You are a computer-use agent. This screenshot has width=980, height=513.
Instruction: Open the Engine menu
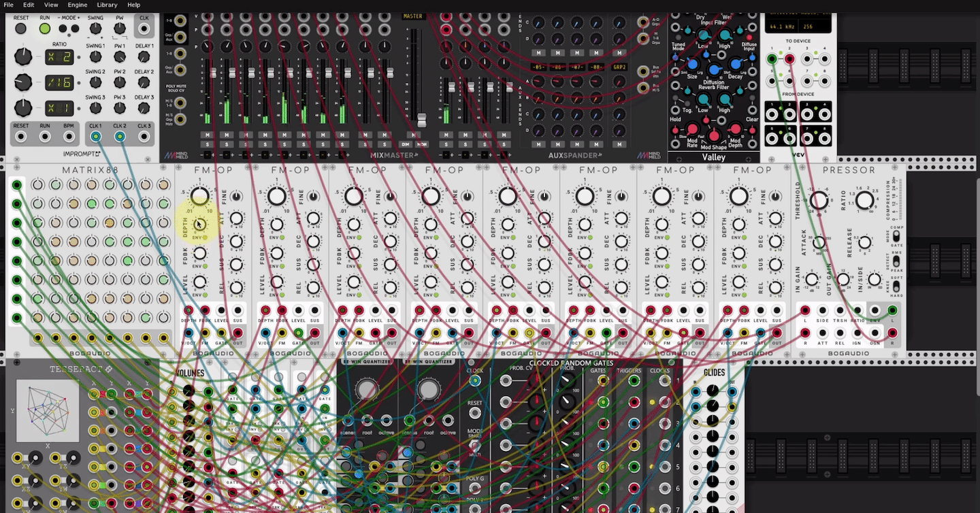pyautogui.click(x=78, y=5)
